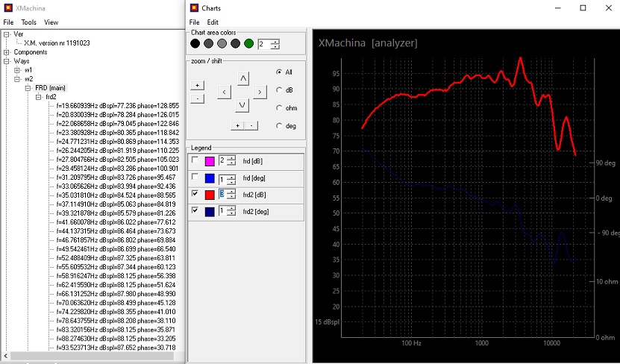Screen dimensions: 620x364
Task: Collapse the Ways tree node
Action: pos(7,61)
